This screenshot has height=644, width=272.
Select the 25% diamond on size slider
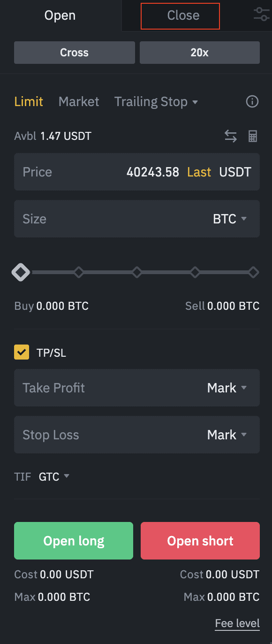[x=79, y=272]
